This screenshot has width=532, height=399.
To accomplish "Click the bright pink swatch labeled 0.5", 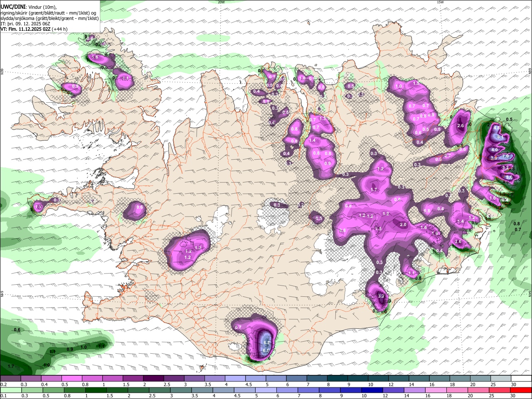I will coord(71,379).
